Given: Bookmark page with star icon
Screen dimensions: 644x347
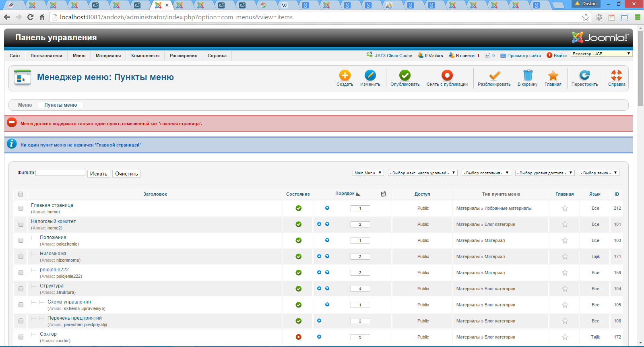Looking at the screenshot, I should pyautogui.click(x=586, y=17).
